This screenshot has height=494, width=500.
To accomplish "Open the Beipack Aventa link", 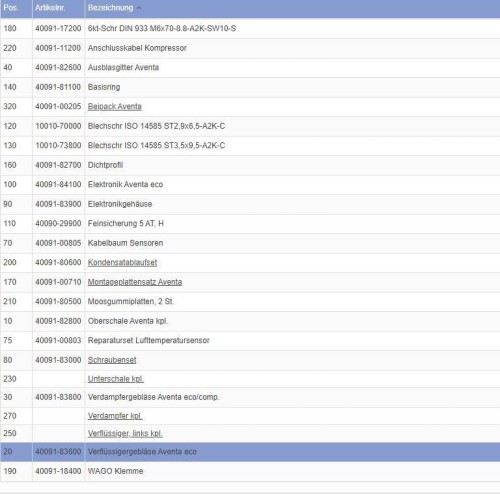I will (x=115, y=107).
